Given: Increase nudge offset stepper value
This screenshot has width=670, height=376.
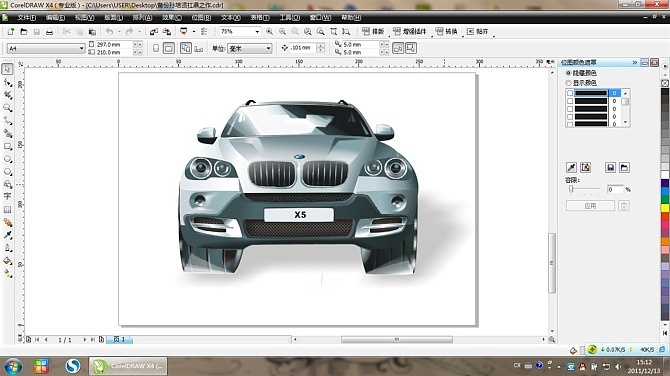Looking at the screenshot, I should tap(320, 45).
